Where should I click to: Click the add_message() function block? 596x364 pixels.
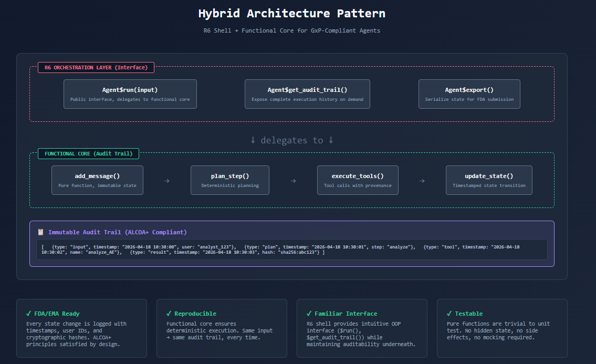[x=97, y=180]
